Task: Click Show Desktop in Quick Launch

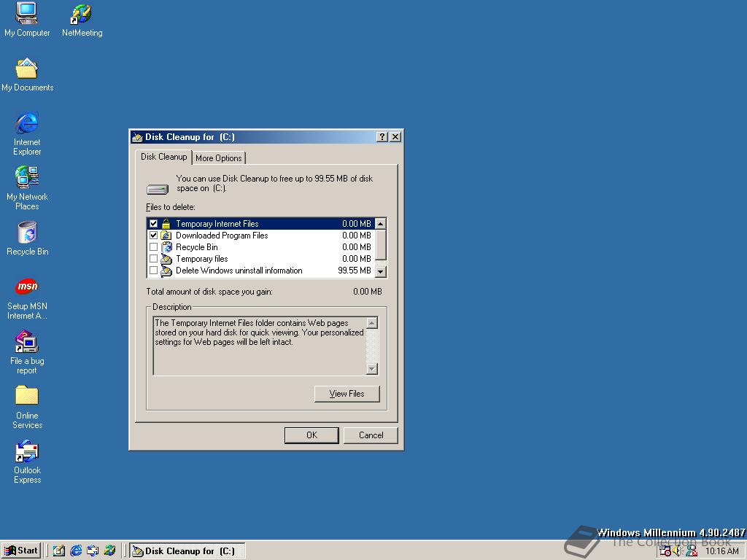Action: click(58, 551)
